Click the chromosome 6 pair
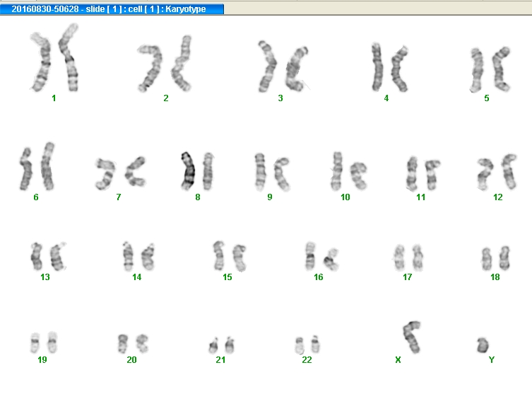Viewport: 532px width, 406px height. [x=37, y=166]
